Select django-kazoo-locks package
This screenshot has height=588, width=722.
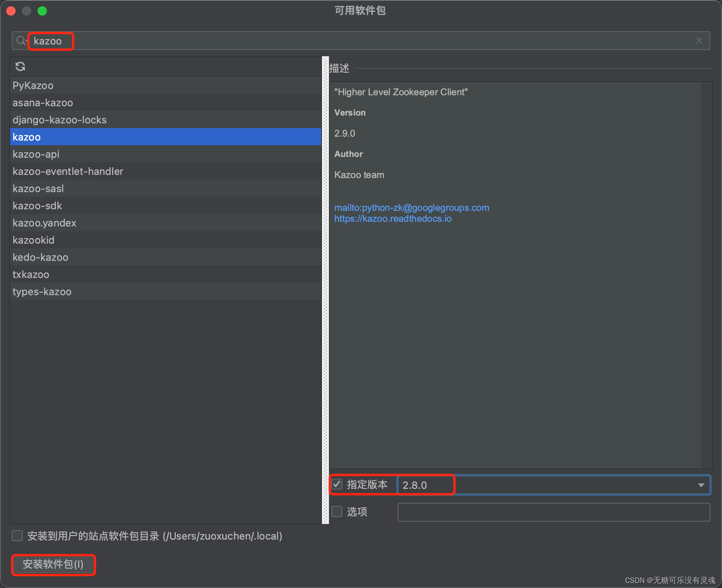pos(166,119)
